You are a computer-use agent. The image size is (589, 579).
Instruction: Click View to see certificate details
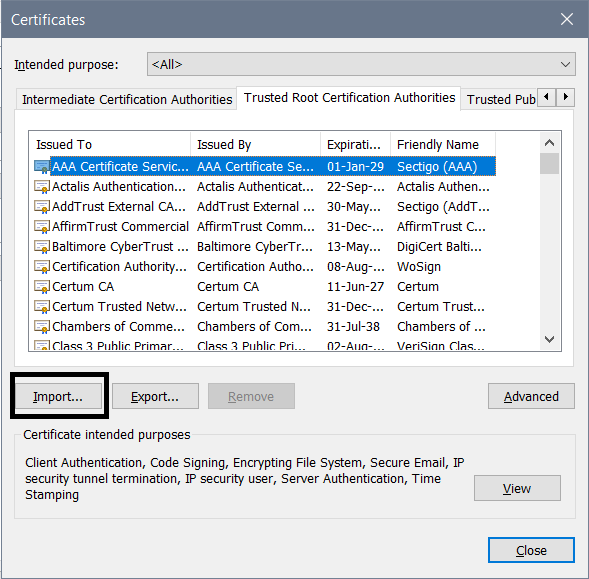pos(517,488)
